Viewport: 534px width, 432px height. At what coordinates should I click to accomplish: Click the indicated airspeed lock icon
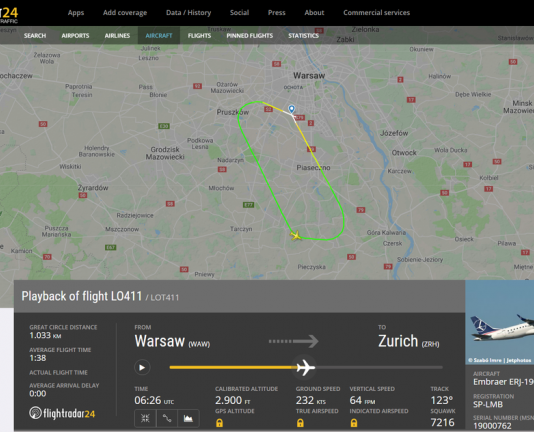click(x=354, y=423)
